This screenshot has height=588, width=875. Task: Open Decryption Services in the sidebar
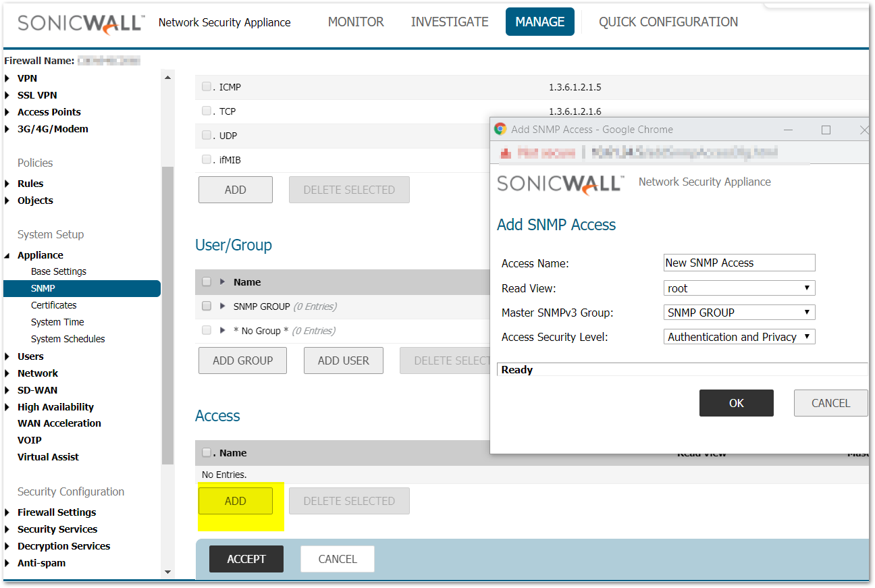pyautogui.click(x=63, y=546)
